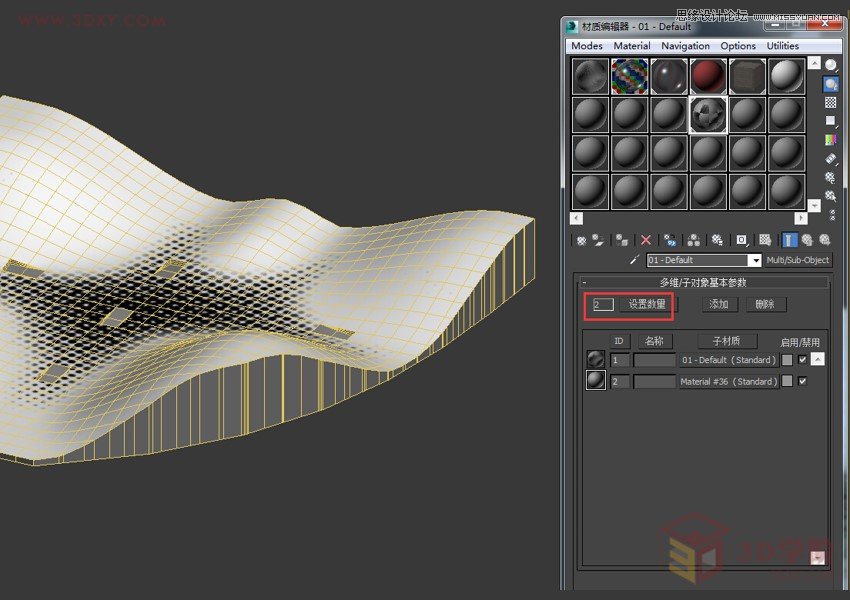Click the ID column header button
Viewport: 850px width, 600px height.
coord(619,341)
